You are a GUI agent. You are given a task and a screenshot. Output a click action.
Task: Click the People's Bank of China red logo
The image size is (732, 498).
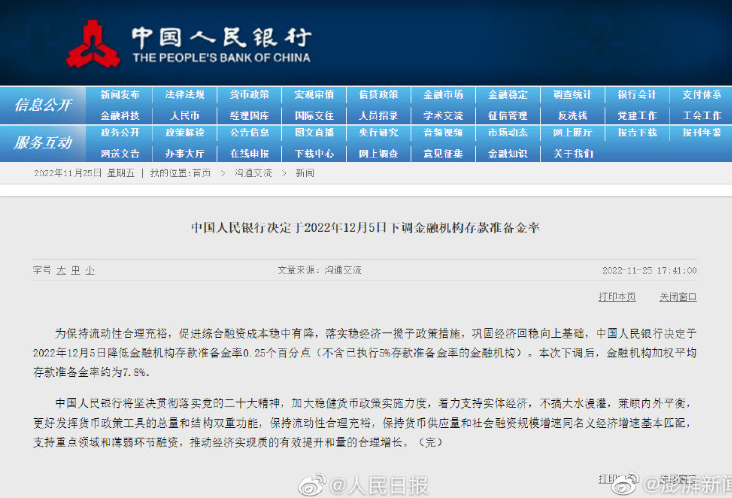(92, 45)
